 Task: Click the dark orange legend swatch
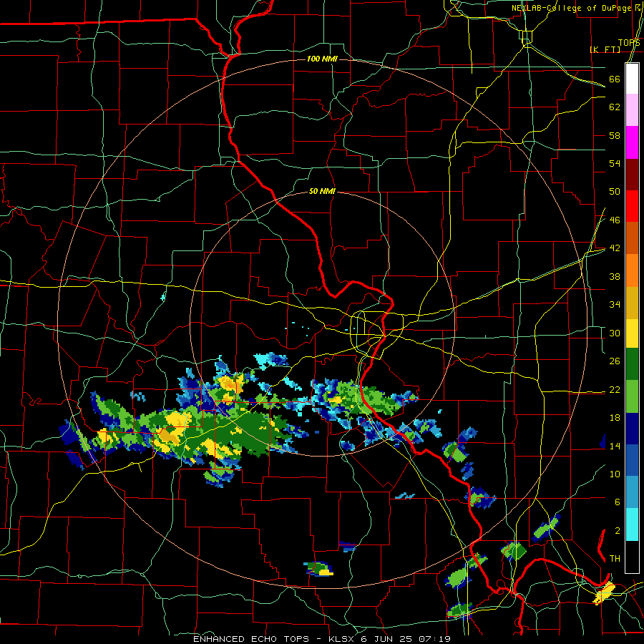[x=632, y=238]
